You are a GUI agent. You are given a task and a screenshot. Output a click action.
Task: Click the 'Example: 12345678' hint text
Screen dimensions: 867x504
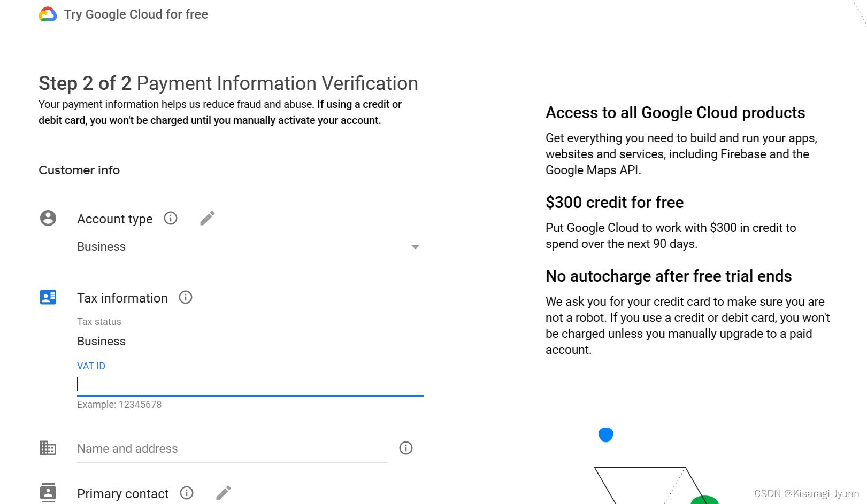(x=119, y=405)
